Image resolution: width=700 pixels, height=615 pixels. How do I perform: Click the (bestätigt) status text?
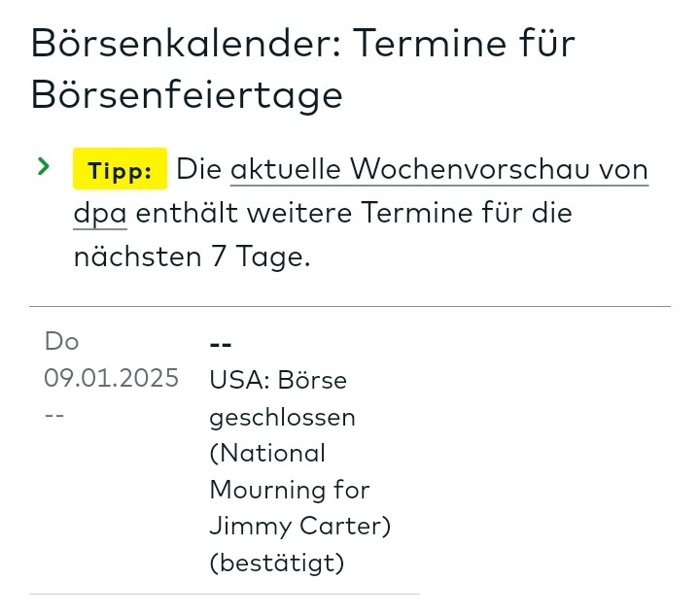pos(276,563)
